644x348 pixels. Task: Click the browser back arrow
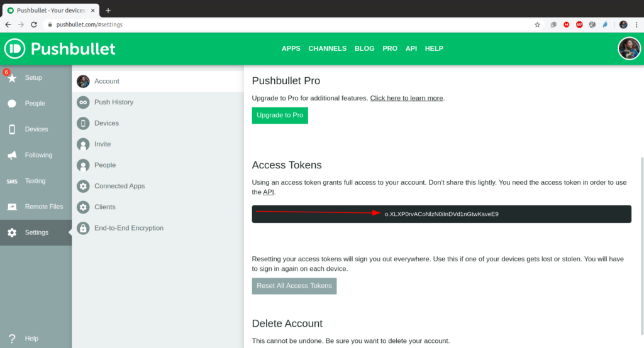tap(8, 24)
